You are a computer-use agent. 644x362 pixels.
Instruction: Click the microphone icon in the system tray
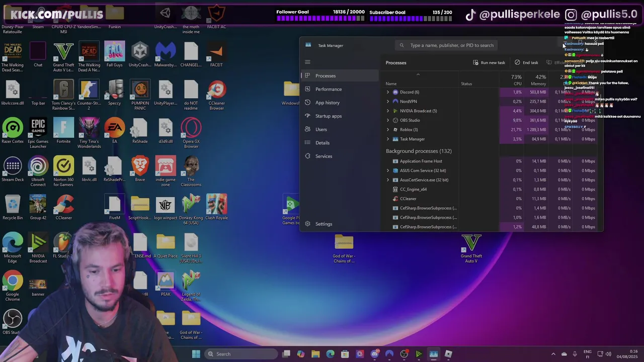575,354
